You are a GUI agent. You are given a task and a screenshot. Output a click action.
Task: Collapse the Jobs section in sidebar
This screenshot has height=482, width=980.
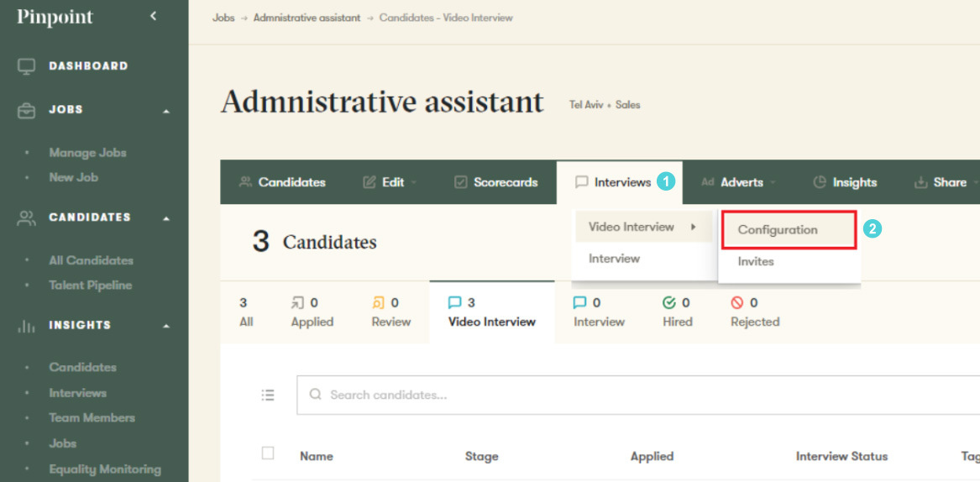point(166,111)
